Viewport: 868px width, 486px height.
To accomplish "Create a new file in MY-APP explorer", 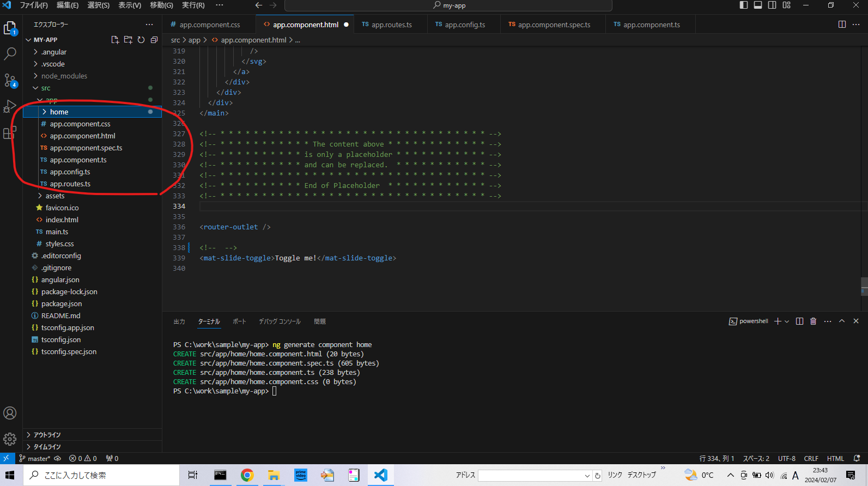I will 115,40.
